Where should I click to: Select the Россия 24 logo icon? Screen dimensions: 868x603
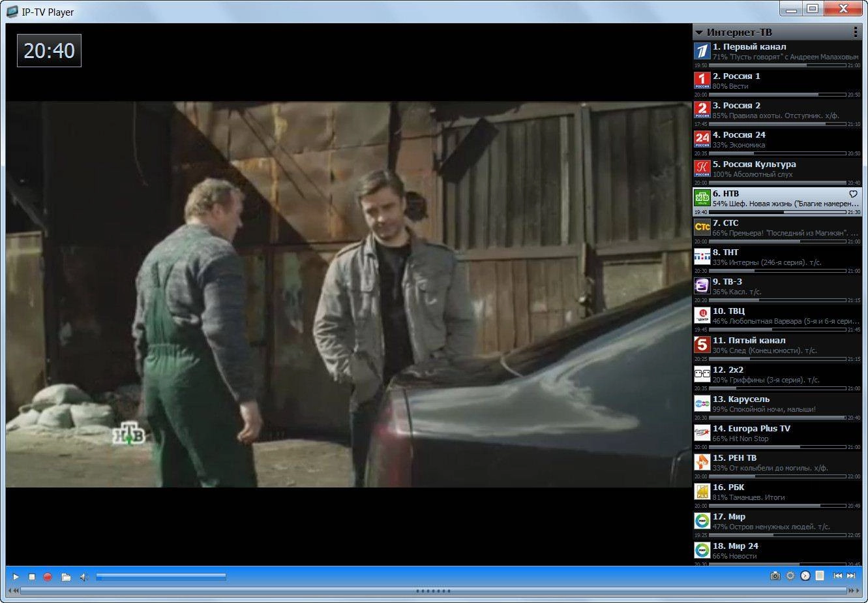[702, 140]
